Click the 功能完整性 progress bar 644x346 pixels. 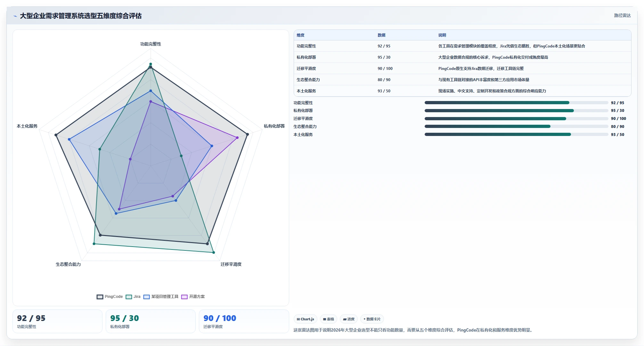click(x=516, y=103)
